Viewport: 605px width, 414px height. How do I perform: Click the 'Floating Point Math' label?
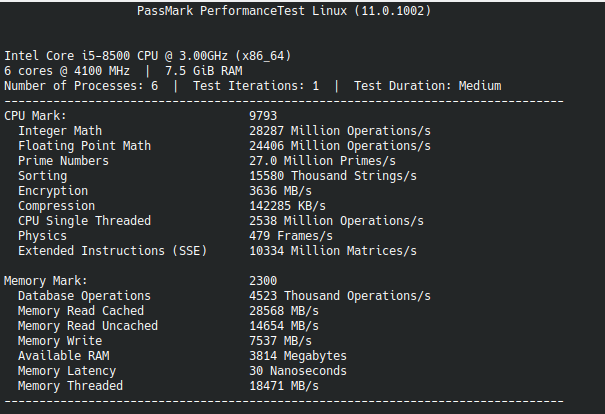point(84,146)
